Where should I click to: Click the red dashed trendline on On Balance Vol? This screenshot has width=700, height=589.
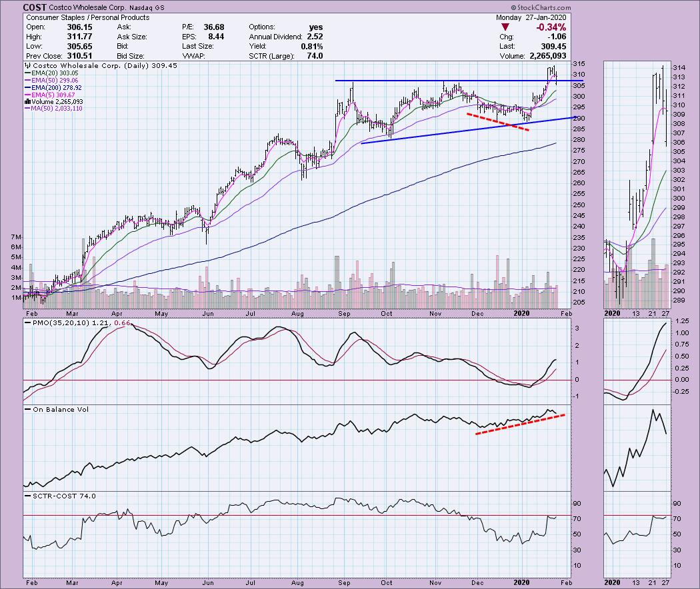click(x=521, y=424)
